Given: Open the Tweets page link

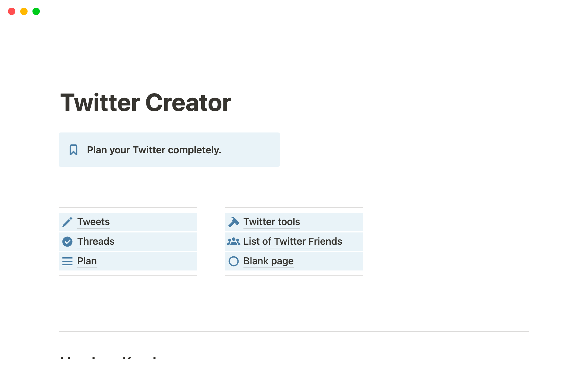Looking at the screenshot, I should pos(93,222).
